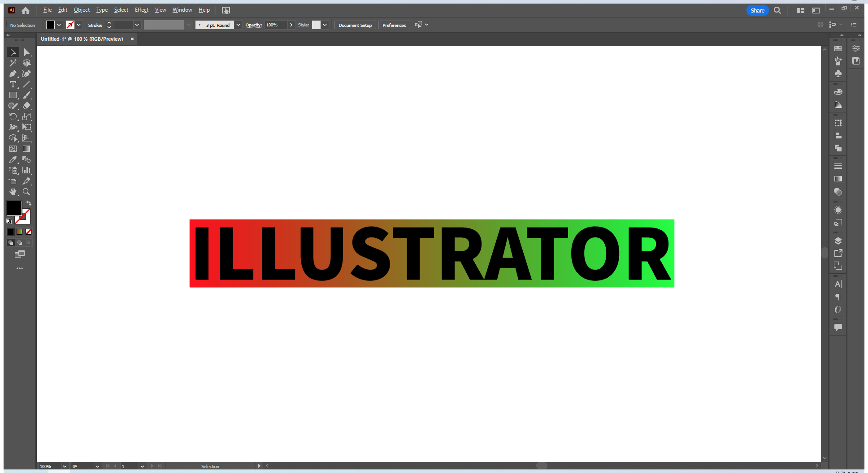This screenshot has height=473, width=868.
Task: Select the Lasso tool
Action: (27, 63)
